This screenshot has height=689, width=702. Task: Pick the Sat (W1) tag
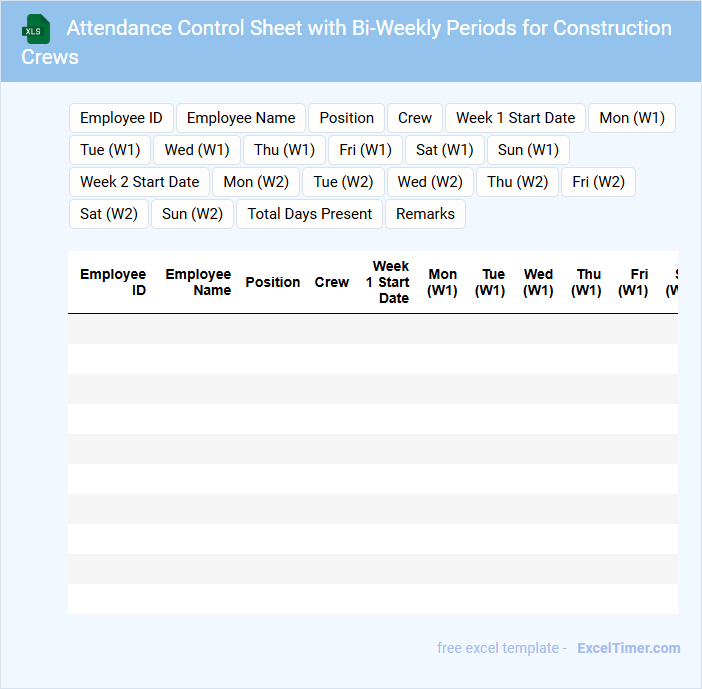click(x=444, y=150)
